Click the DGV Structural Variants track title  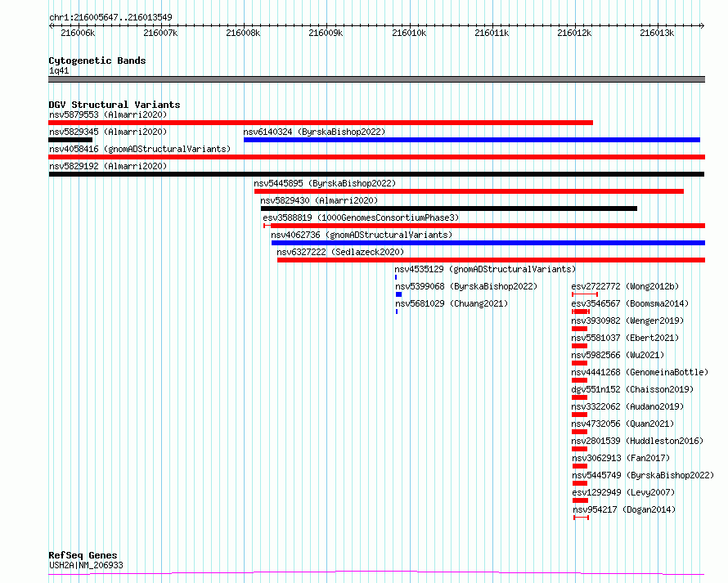coord(115,105)
